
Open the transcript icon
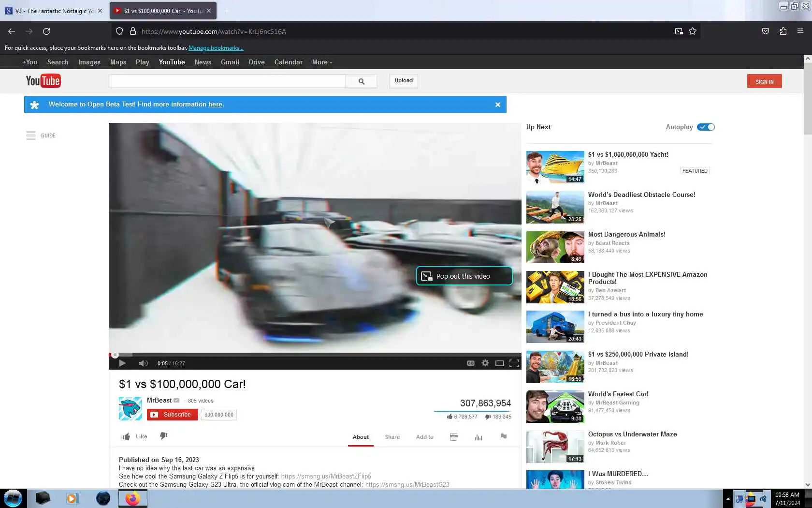(454, 437)
